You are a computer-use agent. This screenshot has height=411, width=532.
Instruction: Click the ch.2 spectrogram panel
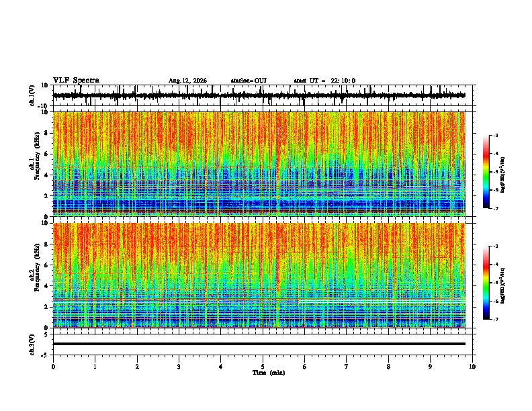click(259, 275)
